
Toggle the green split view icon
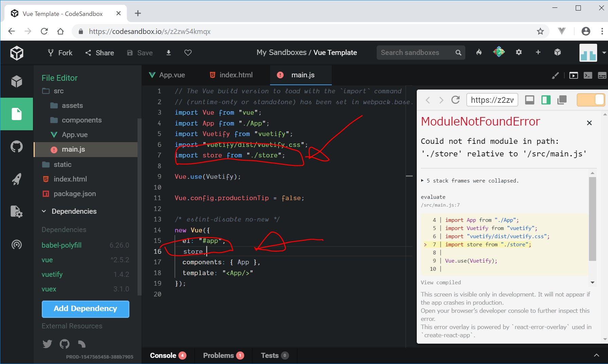[546, 100]
